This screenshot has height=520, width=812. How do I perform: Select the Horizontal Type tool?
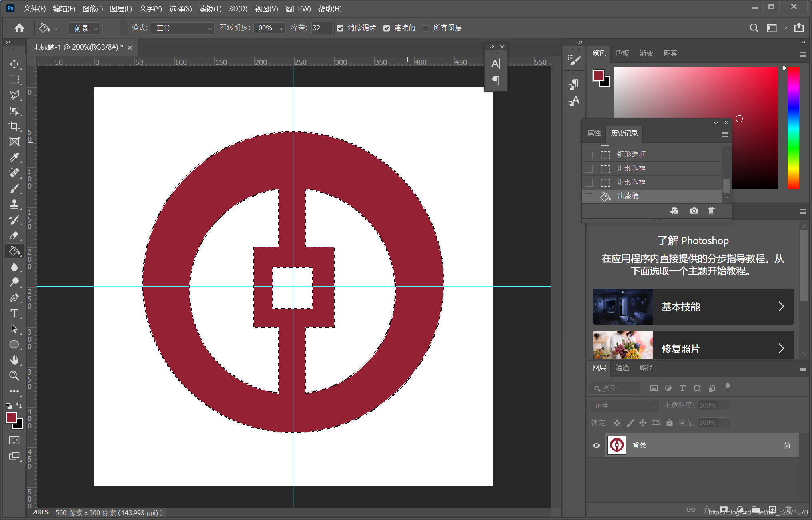pos(14,313)
